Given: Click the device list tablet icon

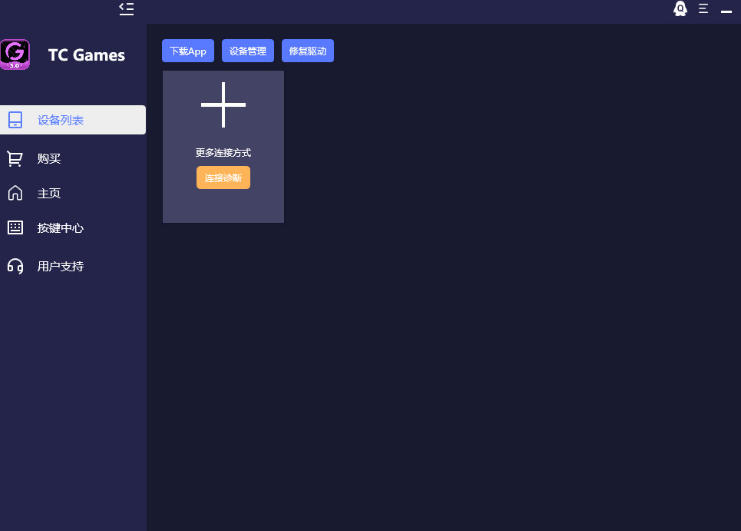Looking at the screenshot, I should (15, 120).
